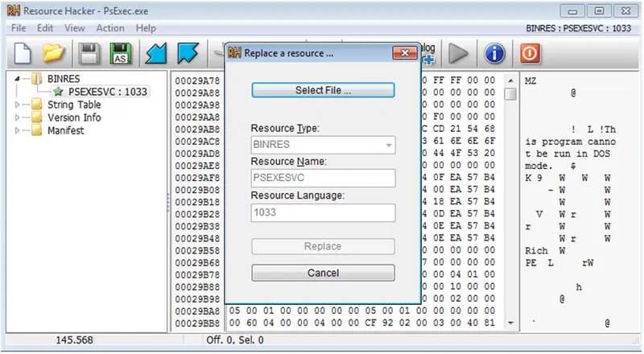Click the blue down-left arrow toolbar icon

click(x=156, y=53)
